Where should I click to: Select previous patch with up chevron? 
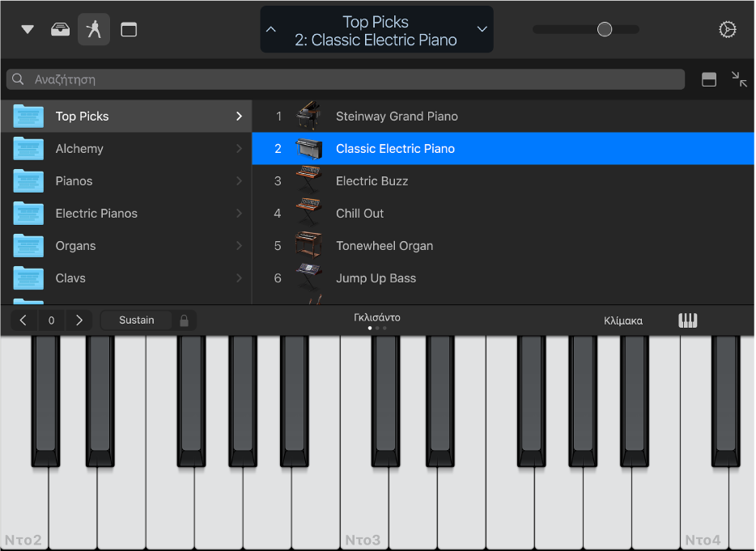[271, 29]
